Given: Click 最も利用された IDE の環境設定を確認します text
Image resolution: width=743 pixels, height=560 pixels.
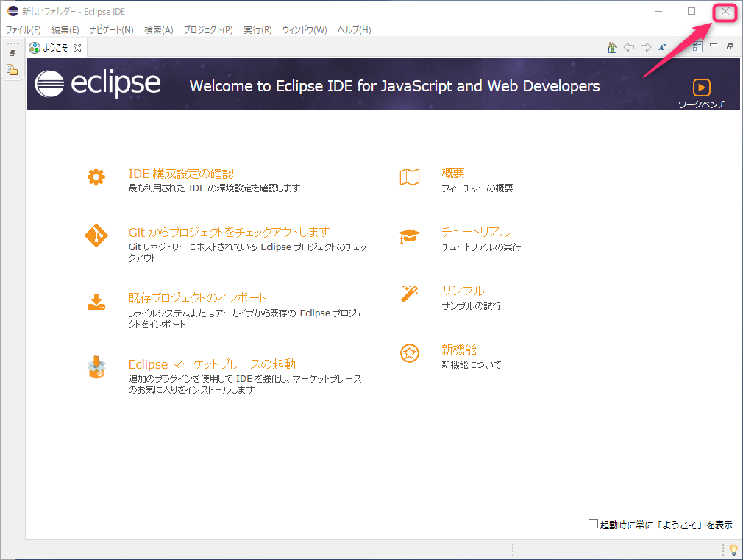Looking at the screenshot, I should (214, 188).
